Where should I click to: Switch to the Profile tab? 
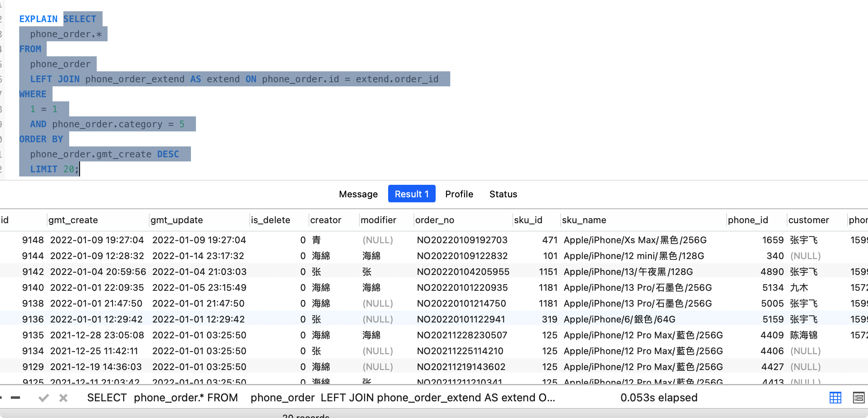pyautogui.click(x=459, y=194)
